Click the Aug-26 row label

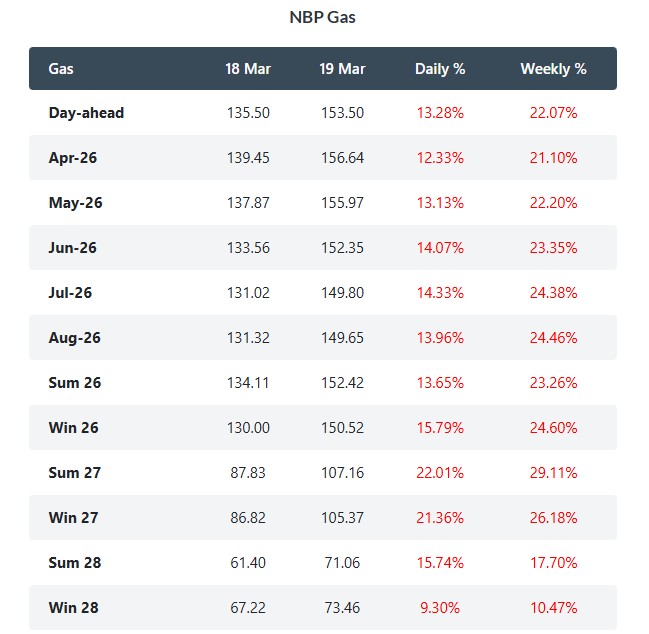coord(75,338)
